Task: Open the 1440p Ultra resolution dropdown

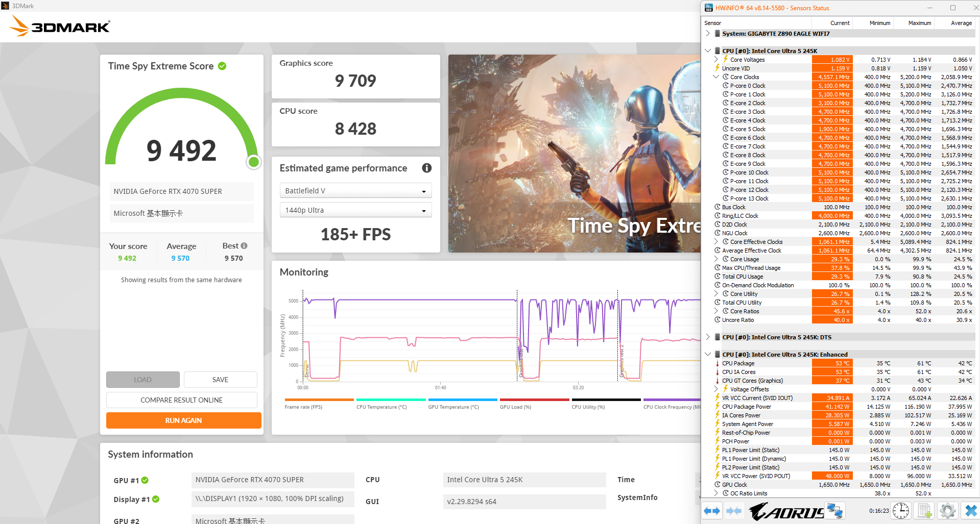Action: pos(355,210)
